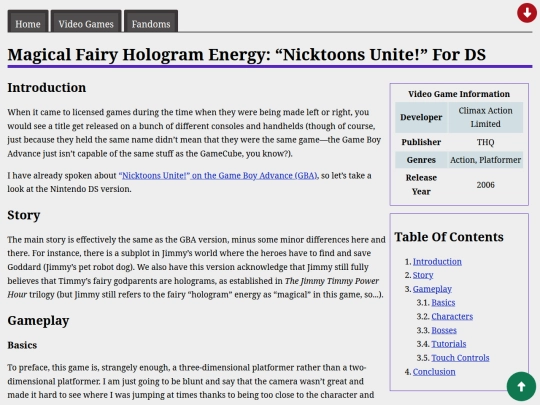The height and width of the screenshot is (405, 540).
Task: Click the THQ publisher value
Action: 486,142
